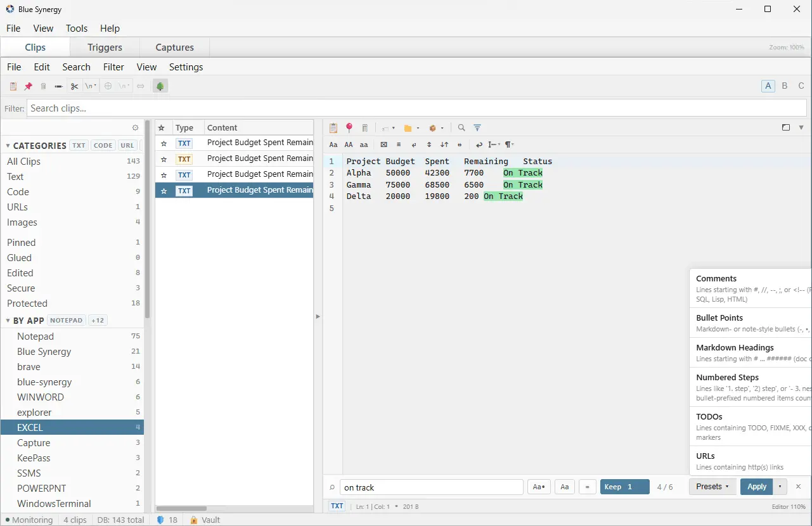Image resolution: width=812 pixels, height=526 pixels.
Task: Click the pink pushpin icon in editor toolbar
Action: [349, 128]
